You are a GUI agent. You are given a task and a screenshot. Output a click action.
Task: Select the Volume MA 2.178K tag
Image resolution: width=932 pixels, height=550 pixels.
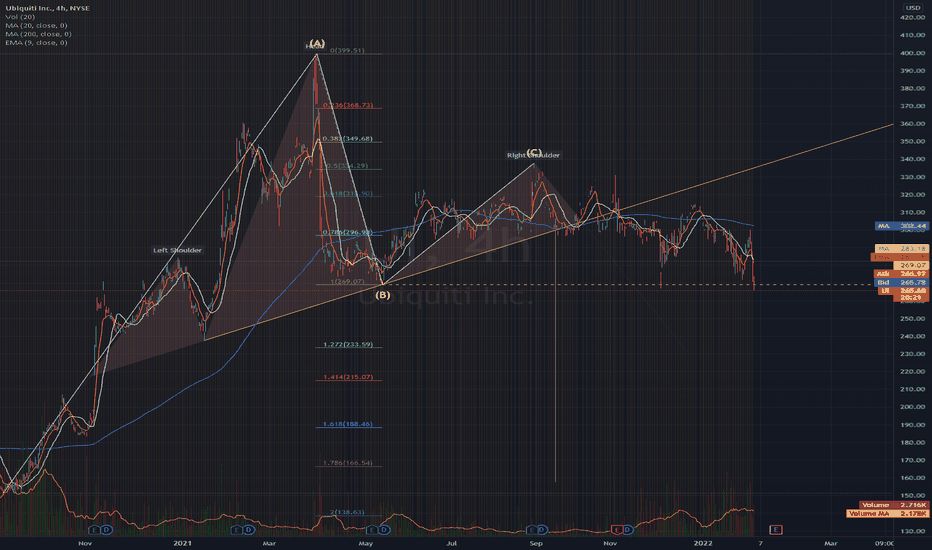click(887, 513)
